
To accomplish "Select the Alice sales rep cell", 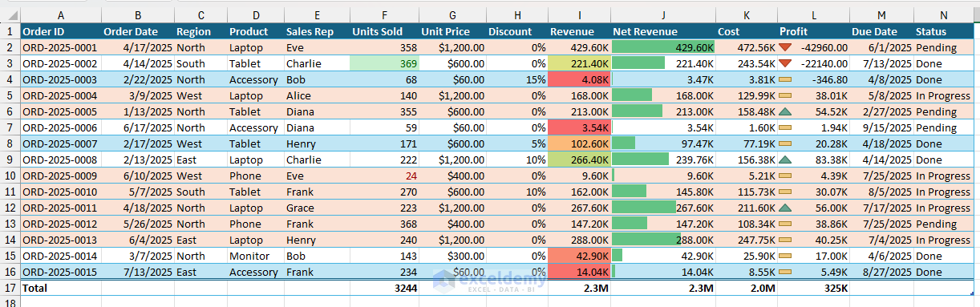I will click(317, 95).
